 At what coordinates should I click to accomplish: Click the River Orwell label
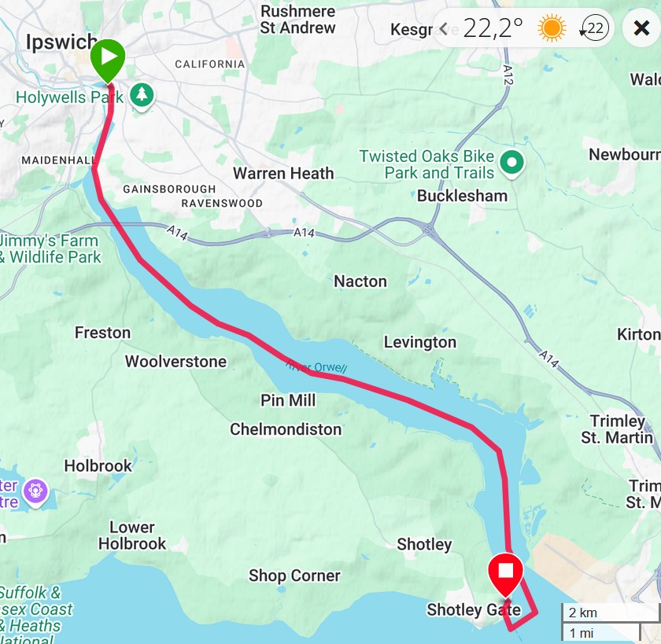(316, 367)
